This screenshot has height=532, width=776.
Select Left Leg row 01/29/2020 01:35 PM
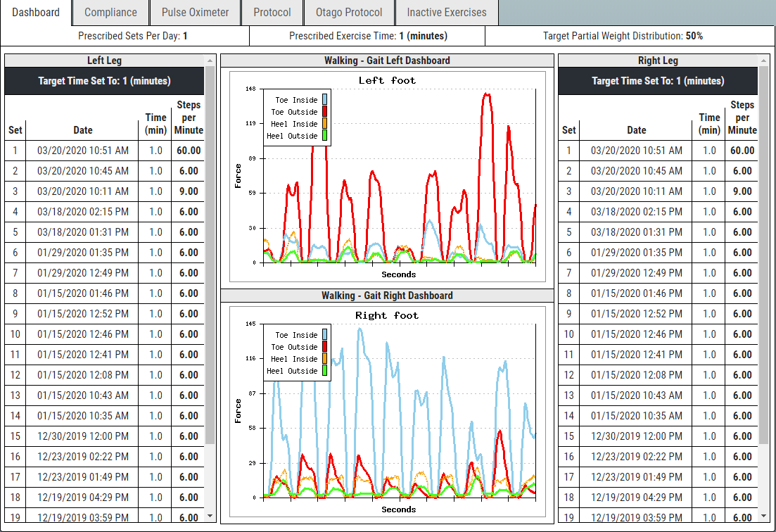[104, 253]
